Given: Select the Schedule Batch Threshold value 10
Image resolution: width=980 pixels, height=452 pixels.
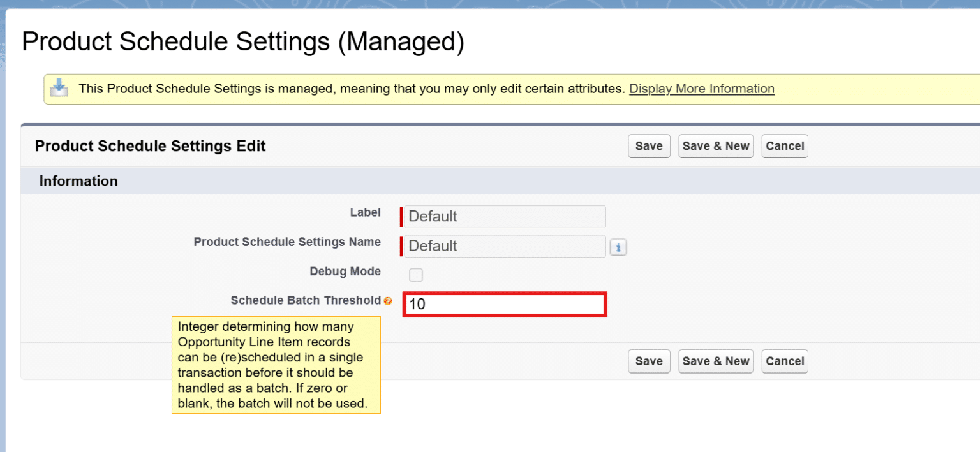Looking at the screenshot, I should [x=503, y=304].
